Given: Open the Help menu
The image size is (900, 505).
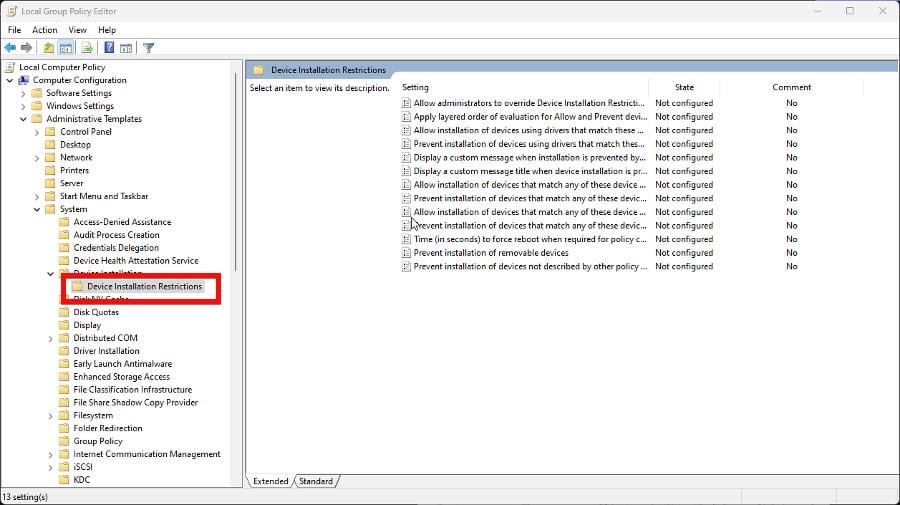Looking at the screenshot, I should 107,30.
